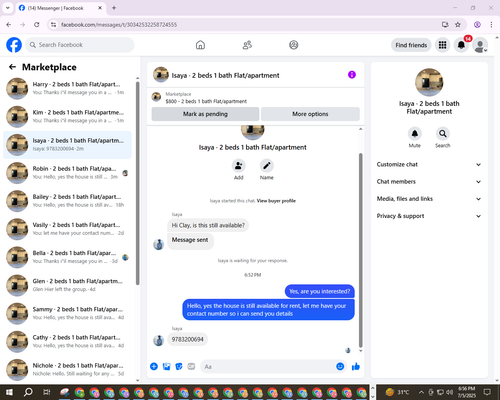500x400 pixels.
Task: Open the Glen conversation
Action: click(x=68, y=285)
